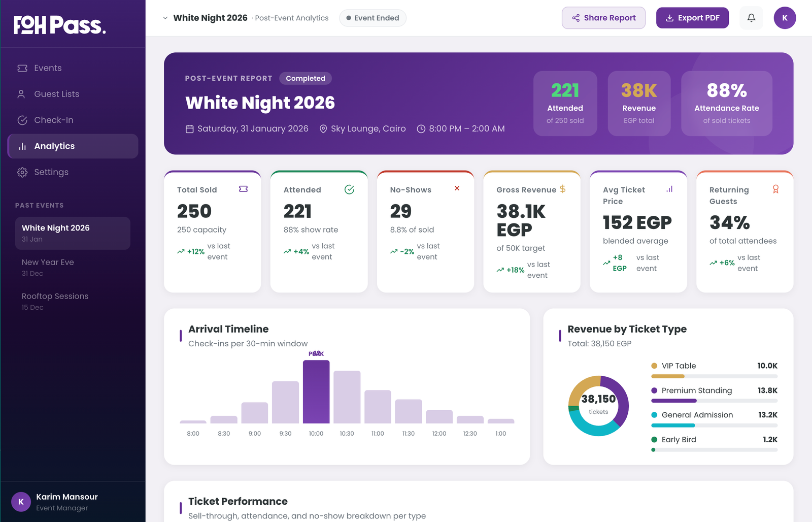Click the medal icon on Returning Guests card
This screenshot has width=812, height=522.
pyautogui.click(x=775, y=189)
